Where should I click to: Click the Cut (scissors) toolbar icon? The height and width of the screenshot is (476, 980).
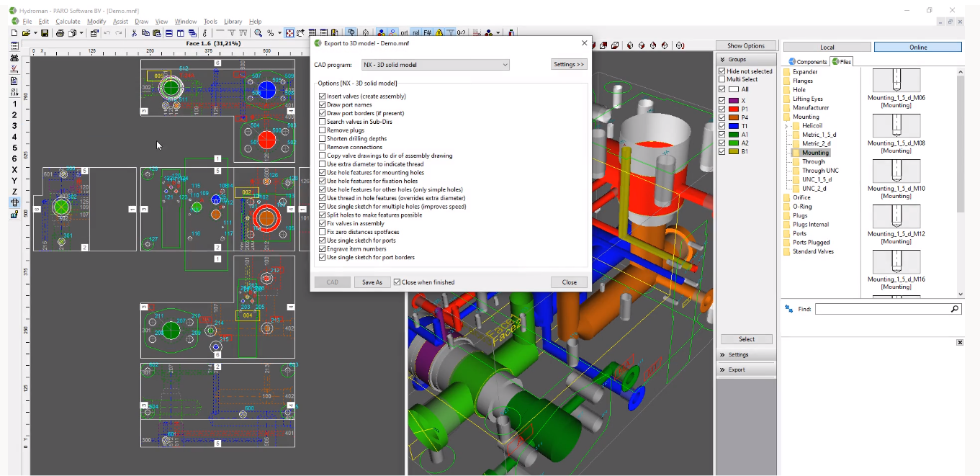coord(135,32)
